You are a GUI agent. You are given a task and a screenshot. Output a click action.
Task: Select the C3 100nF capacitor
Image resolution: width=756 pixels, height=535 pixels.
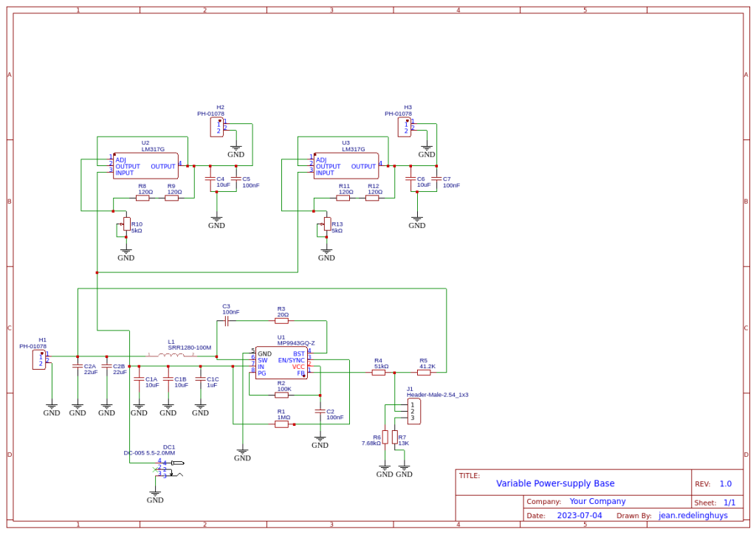(227, 321)
